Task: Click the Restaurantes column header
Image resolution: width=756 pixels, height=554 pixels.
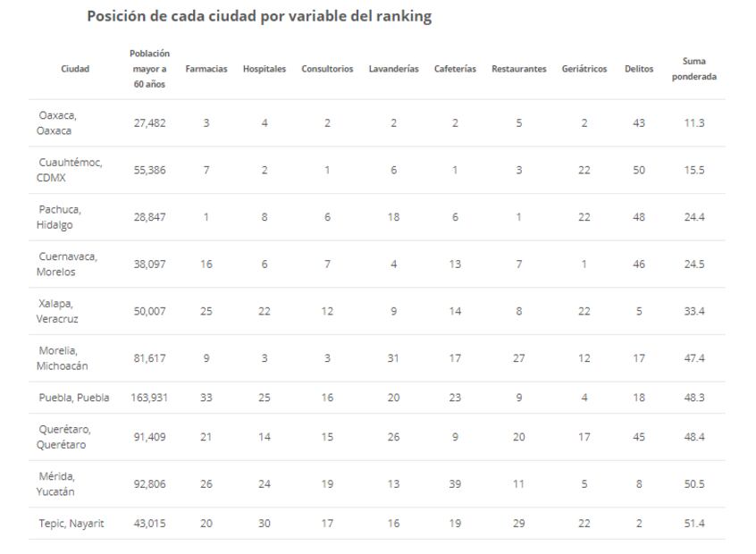Action: (x=518, y=69)
